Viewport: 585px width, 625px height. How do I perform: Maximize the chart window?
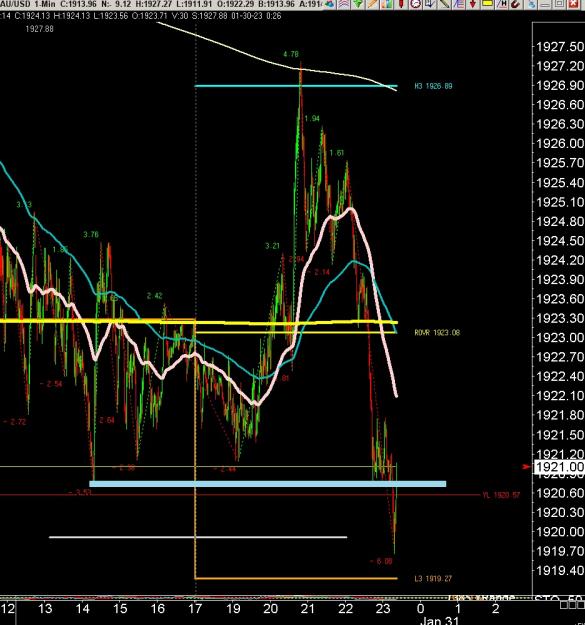coord(559,4)
